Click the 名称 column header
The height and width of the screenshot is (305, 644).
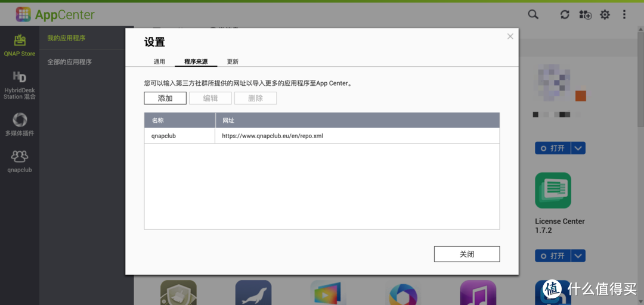pyautogui.click(x=179, y=120)
